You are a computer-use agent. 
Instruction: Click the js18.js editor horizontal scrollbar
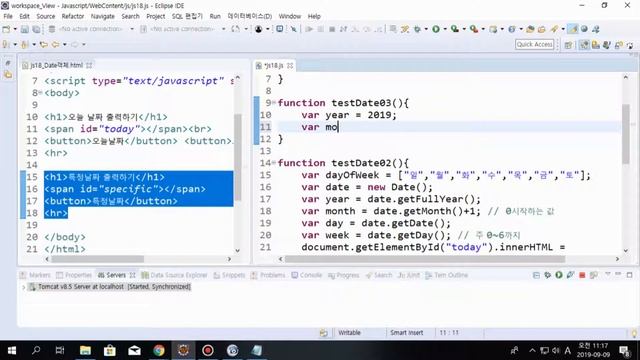click(424, 259)
